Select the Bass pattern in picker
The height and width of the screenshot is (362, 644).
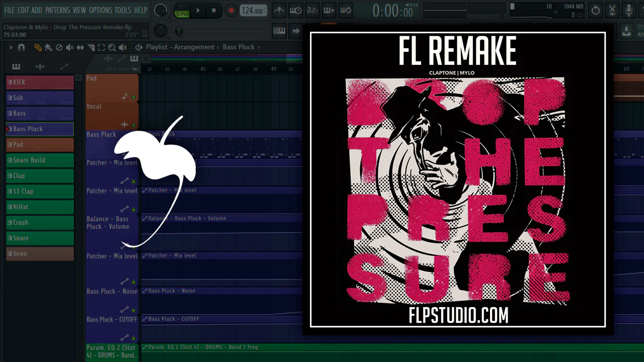pyautogui.click(x=40, y=113)
